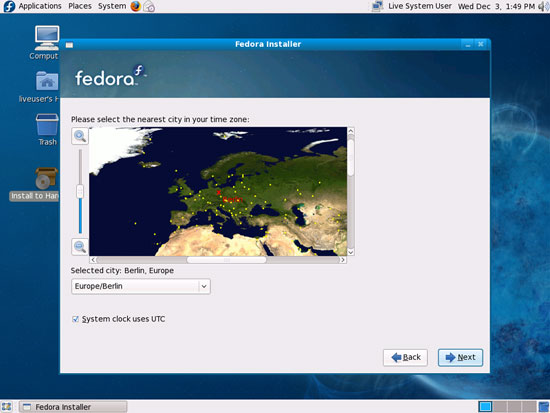Click Live System User in the panel
This screenshot has height=413, width=550.
tap(420, 6)
